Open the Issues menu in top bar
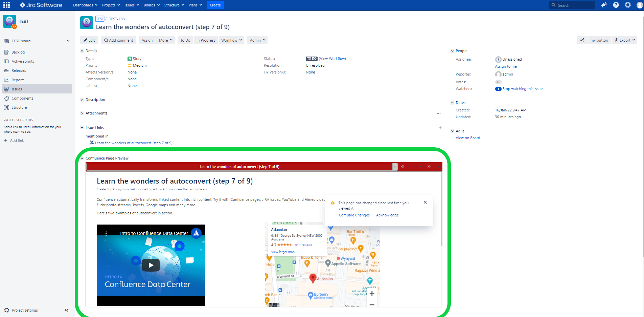The image size is (644, 317). [x=132, y=5]
